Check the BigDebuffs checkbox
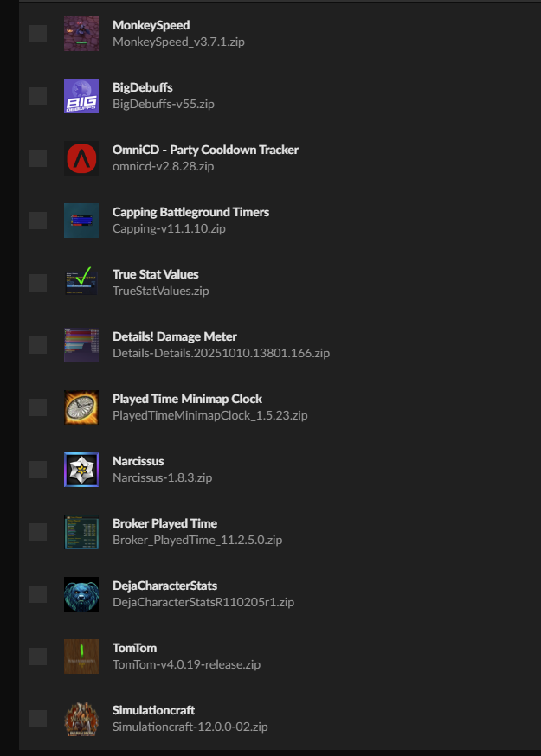 point(38,96)
